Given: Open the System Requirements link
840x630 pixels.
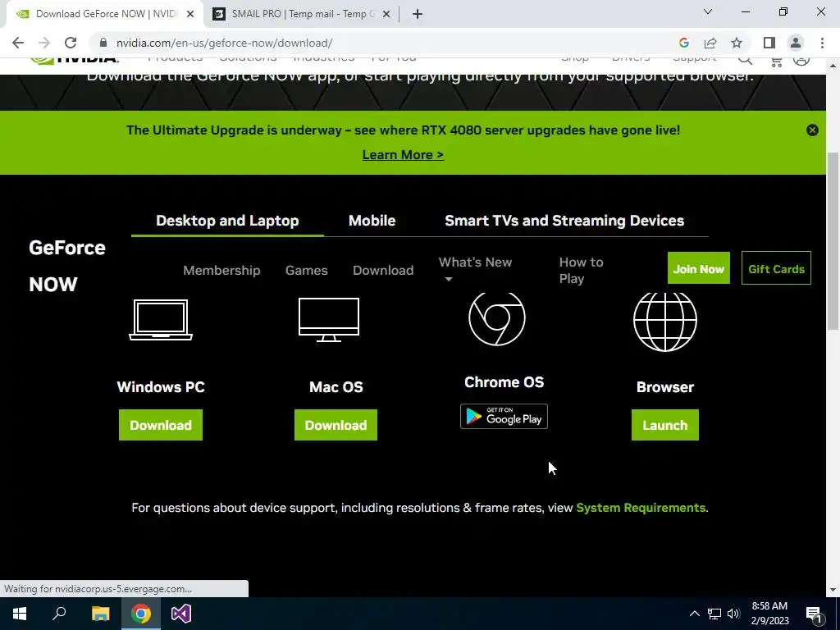Looking at the screenshot, I should [641, 507].
